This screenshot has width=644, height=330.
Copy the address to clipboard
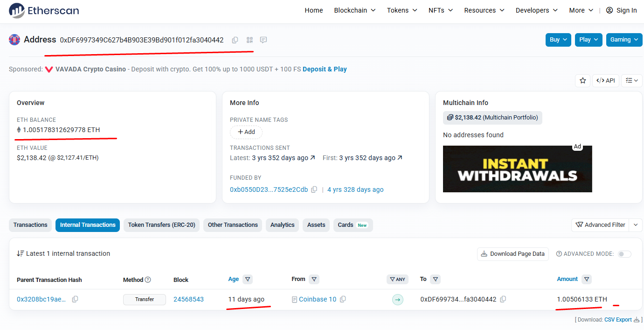point(235,40)
